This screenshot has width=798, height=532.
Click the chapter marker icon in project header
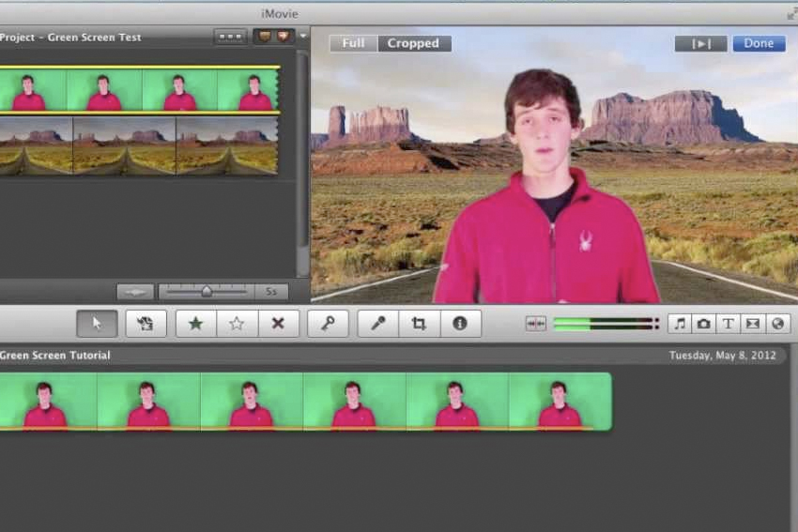pos(284,37)
